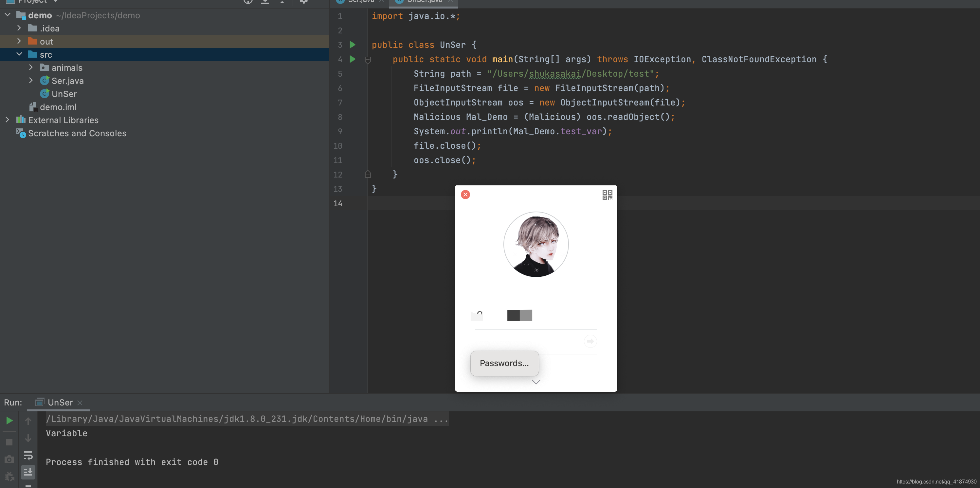Select the UnSer tab in Run window
Image resolution: width=980 pixels, height=488 pixels.
(60, 402)
